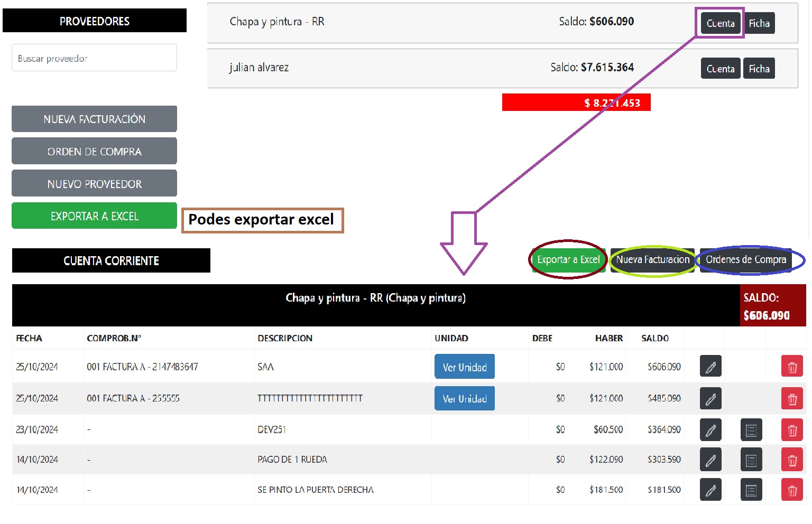This screenshot has width=812, height=524.
Task: Open Cuenta for julian alvarez
Action: pyautogui.click(x=721, y=69)
